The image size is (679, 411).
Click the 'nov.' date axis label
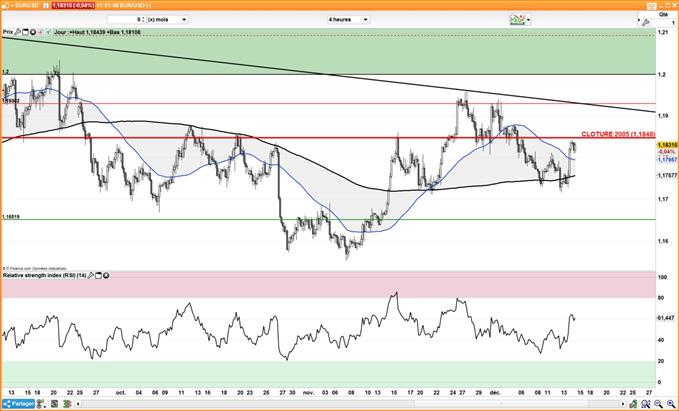point(308,393)
